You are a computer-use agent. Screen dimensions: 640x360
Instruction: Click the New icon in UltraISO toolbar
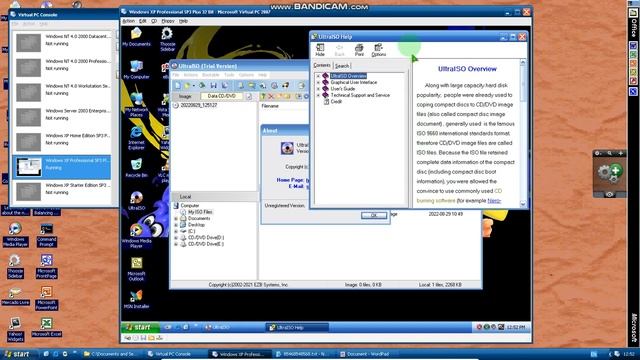[178, 85]
